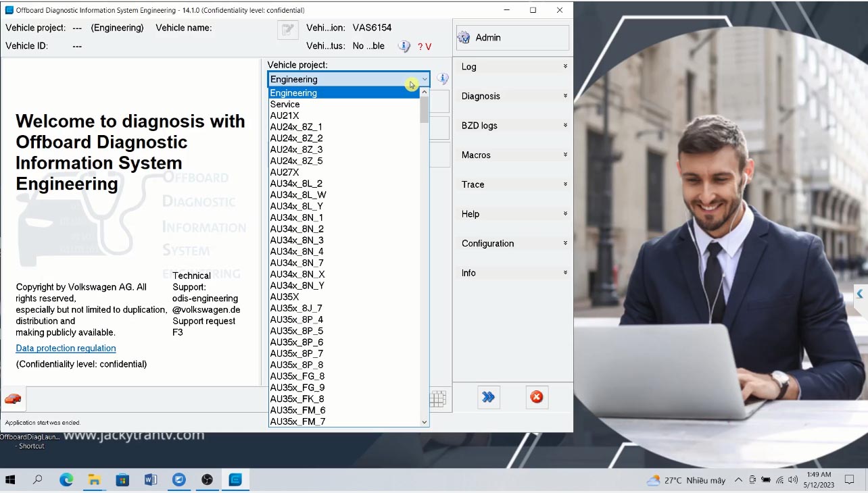Expand the Configuration section

pyautogui.click(x=513, y=243)
